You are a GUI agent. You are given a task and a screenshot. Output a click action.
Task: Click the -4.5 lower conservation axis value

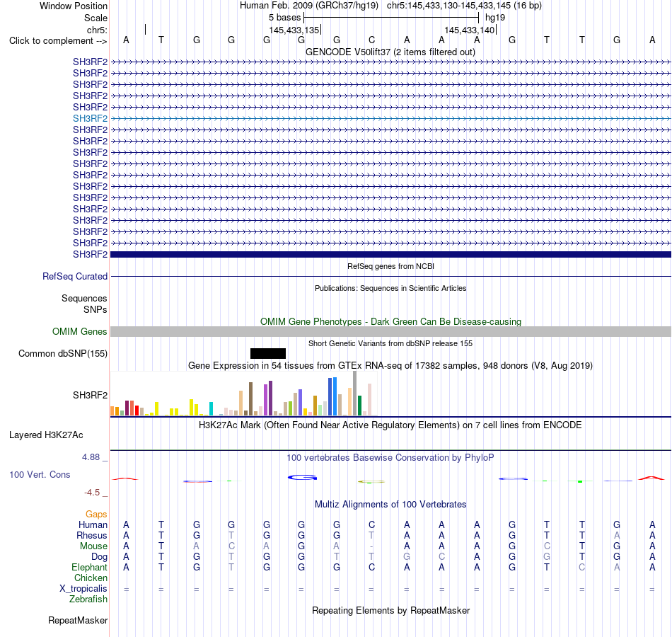(92, 493)
